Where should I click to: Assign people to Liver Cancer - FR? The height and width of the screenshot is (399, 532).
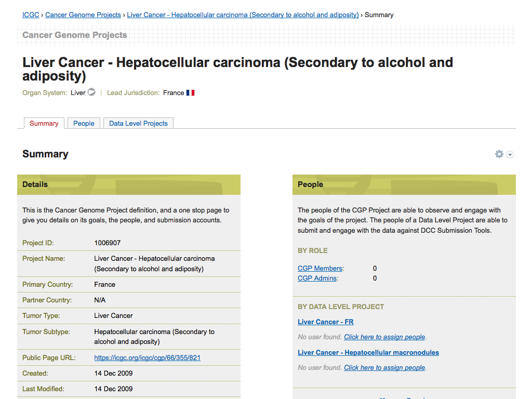coord(384,337)
